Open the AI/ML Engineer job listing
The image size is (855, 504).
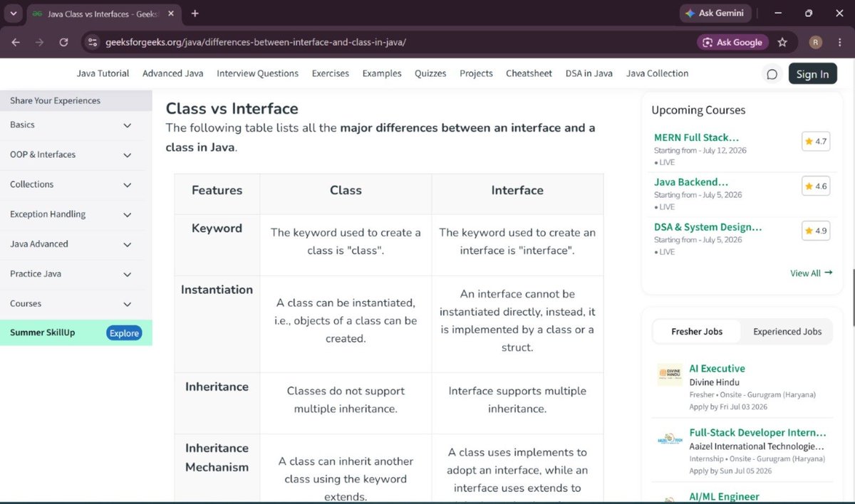coord(724,497)
